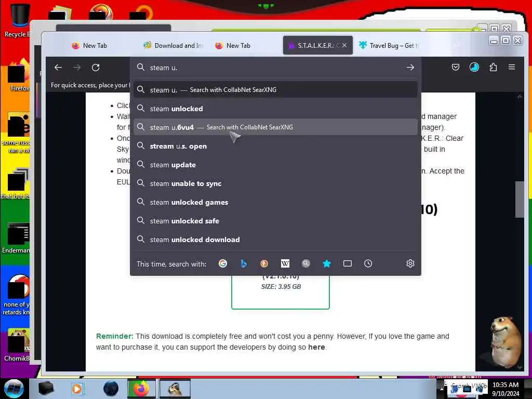Click the taskbar clock showing 10:35 AM

(505, 389)
